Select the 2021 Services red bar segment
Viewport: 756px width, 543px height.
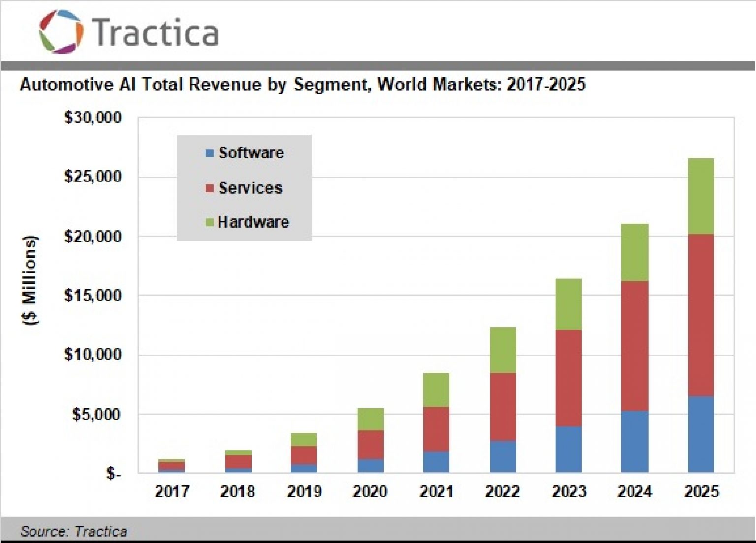(x=436, y=429)
